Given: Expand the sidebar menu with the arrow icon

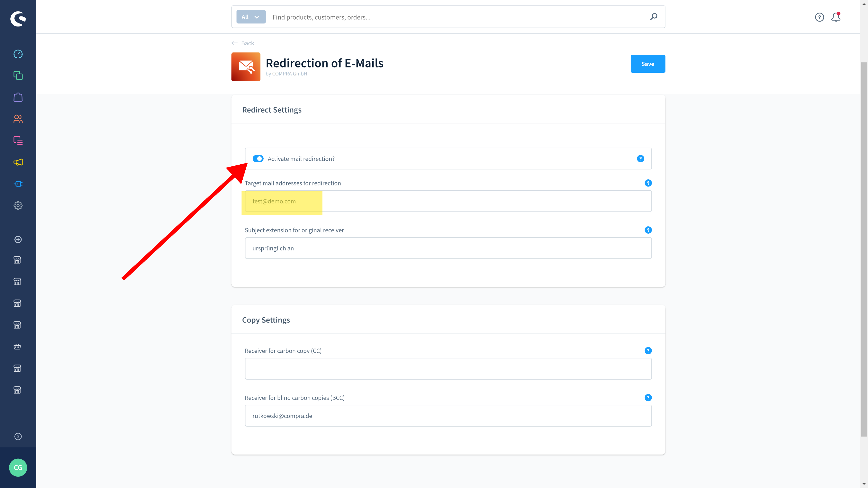Looking at the screenshot, I should 18,436.
